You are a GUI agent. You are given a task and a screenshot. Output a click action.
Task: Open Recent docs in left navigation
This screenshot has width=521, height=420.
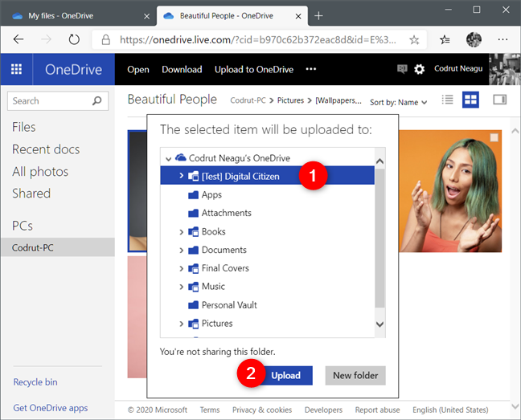coord(46,149)
